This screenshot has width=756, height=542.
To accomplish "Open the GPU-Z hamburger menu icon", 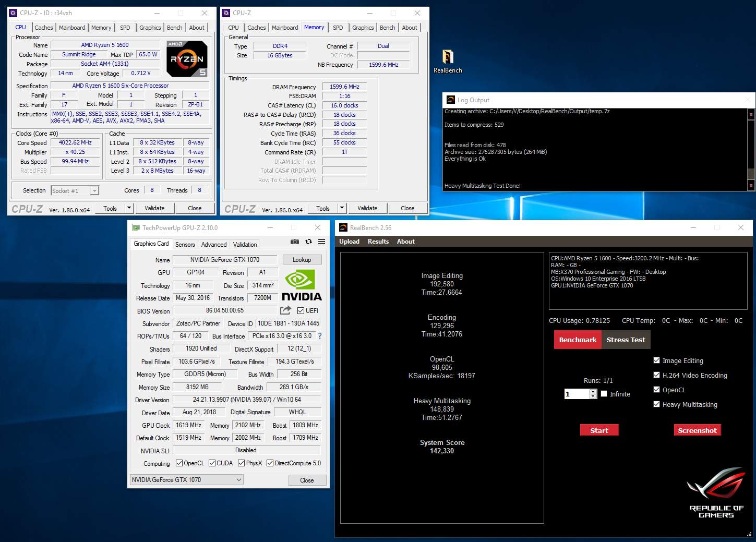I will (321, 242).
